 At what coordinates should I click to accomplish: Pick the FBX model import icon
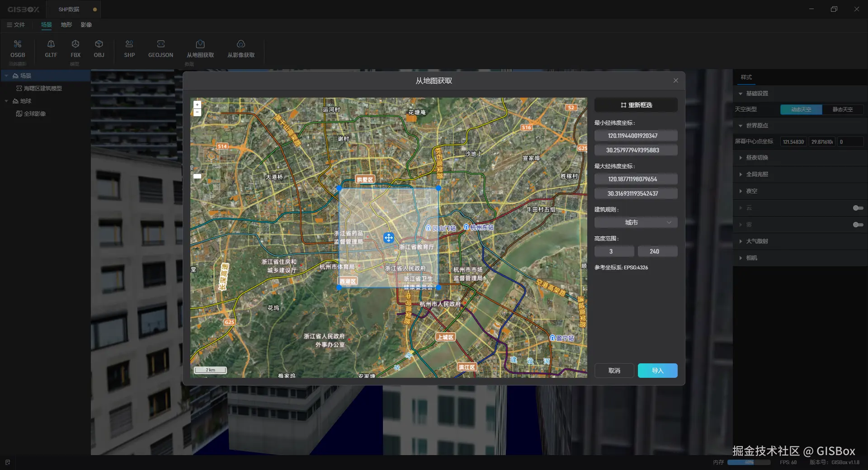click(x=75, y=44)
